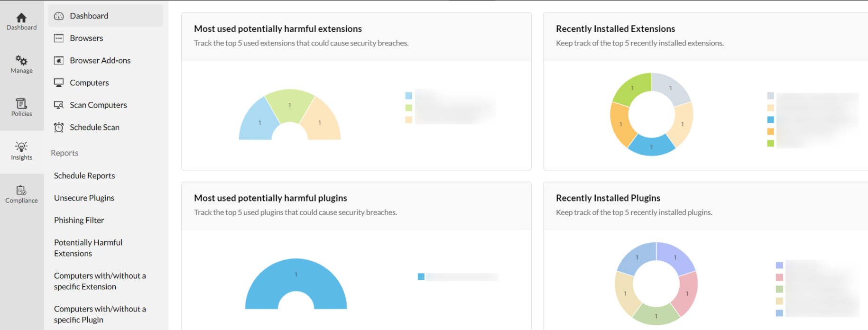
Task: Open Computers with/without a specific Extension
Action: pos(100,281)
